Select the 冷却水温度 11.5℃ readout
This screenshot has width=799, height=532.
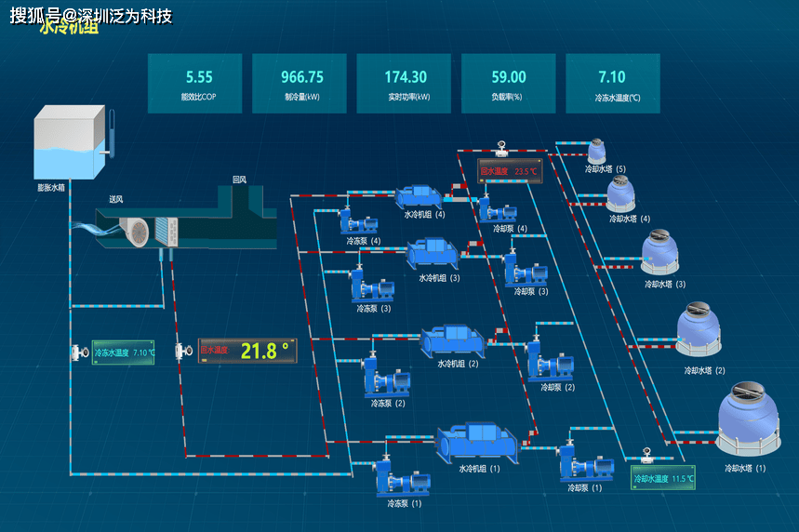663,478
